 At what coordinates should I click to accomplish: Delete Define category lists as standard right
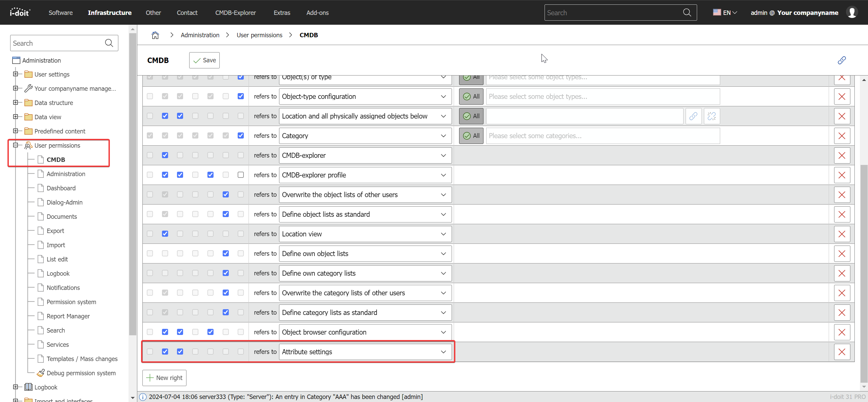coord(842,313)
